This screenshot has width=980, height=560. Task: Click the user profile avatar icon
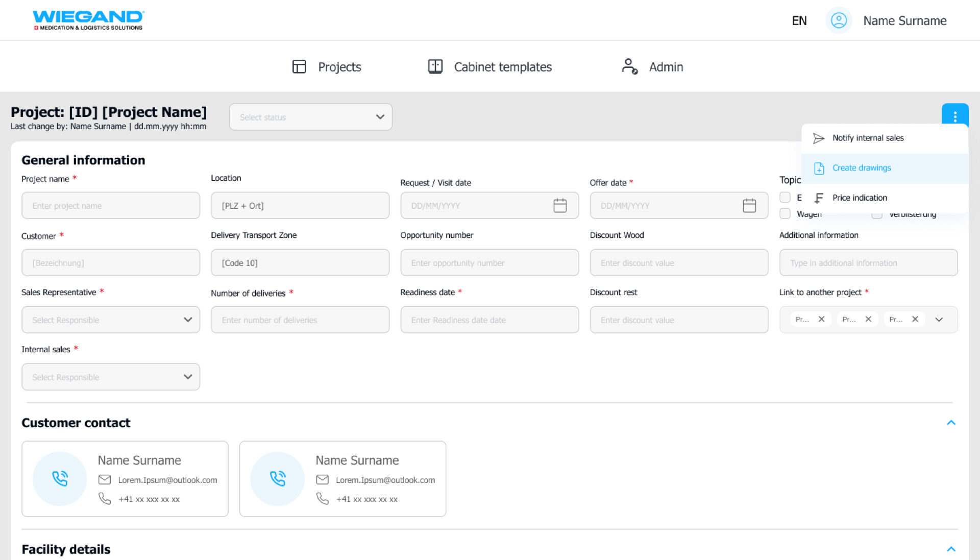839,21
